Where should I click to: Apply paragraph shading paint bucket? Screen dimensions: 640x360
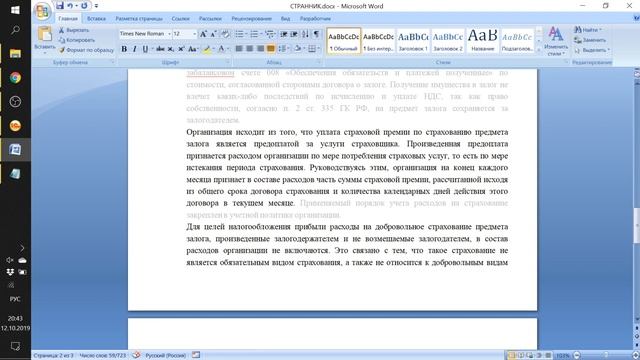pos(298,49)
